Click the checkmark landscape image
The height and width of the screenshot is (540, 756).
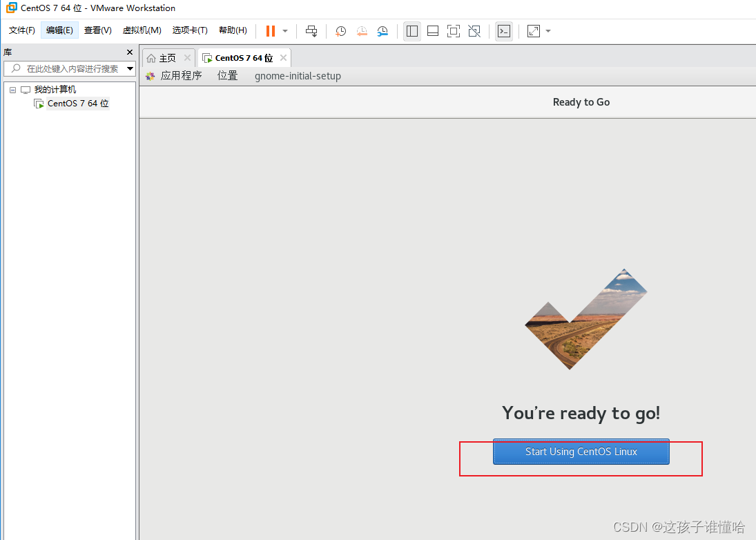coord(585,319)
